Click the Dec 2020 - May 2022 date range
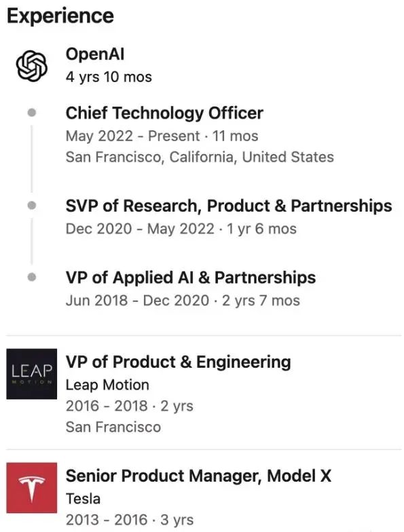404x532 pixels. (x=140, y=229)
